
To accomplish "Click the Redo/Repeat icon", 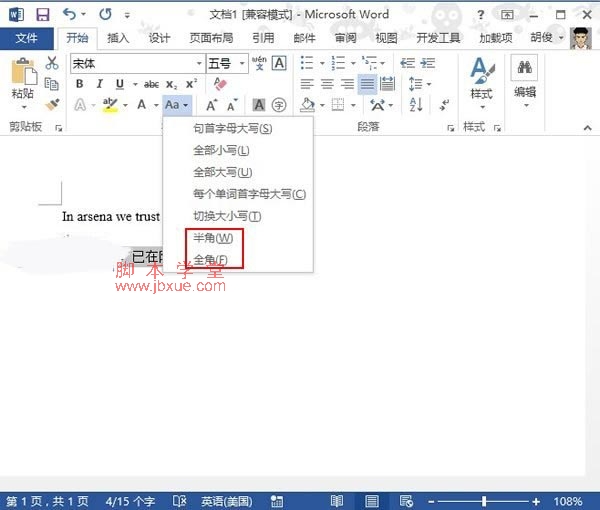I will [105, 15].
